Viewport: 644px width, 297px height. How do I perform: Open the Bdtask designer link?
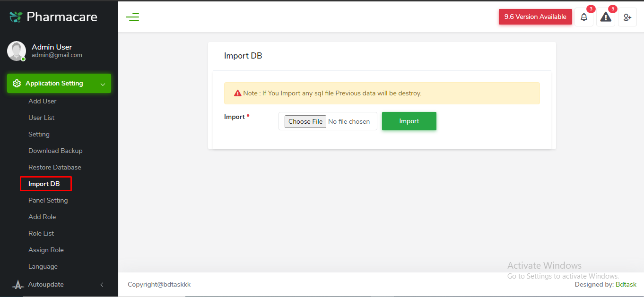pyautogui.click(x=626, y=284)
